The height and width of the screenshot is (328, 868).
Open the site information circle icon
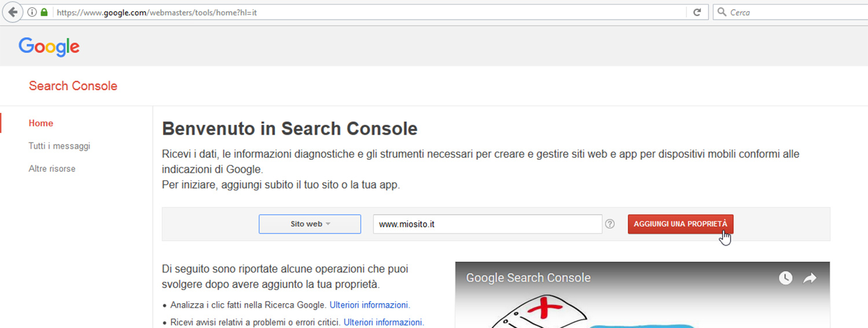(32, 12)
